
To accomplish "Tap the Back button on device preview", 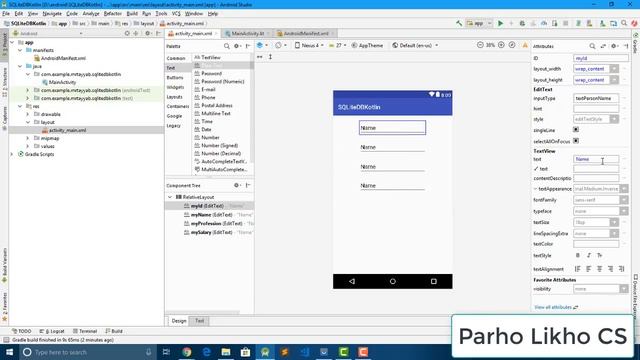I will tap(352, 281).
